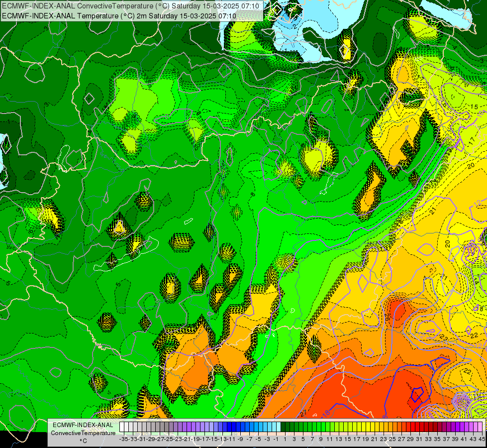Click the -35 legend tick label

(x=123, y=440)
